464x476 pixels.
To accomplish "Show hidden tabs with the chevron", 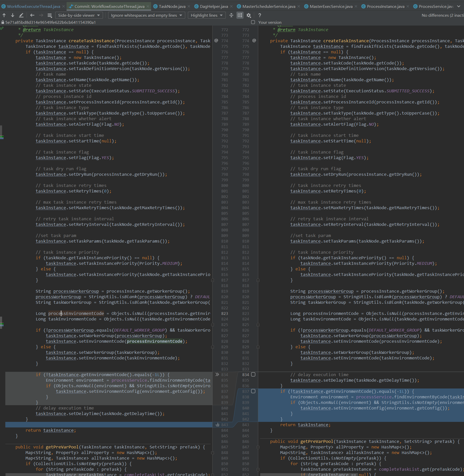I will (x=459, y=6).
